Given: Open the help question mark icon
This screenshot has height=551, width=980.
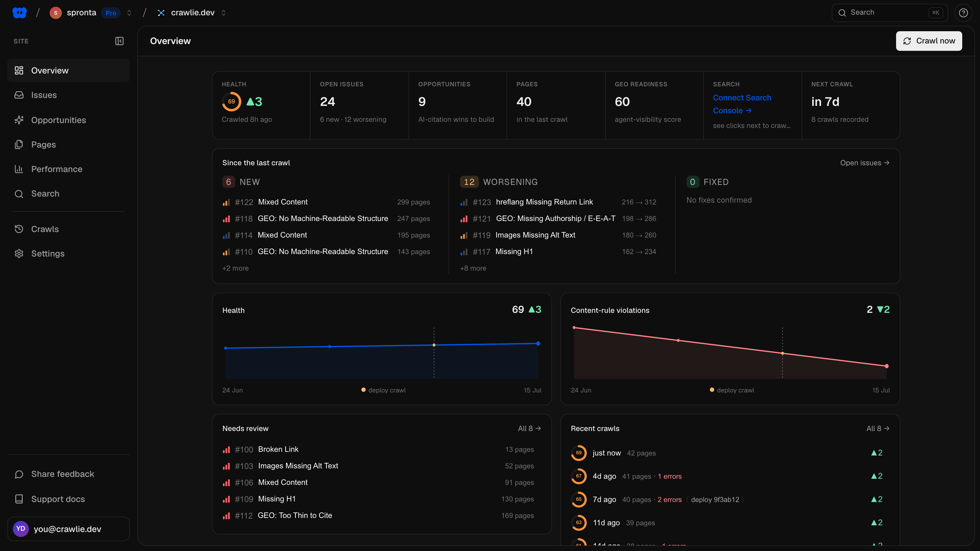Looking at the screenshot, I should 963,13.
